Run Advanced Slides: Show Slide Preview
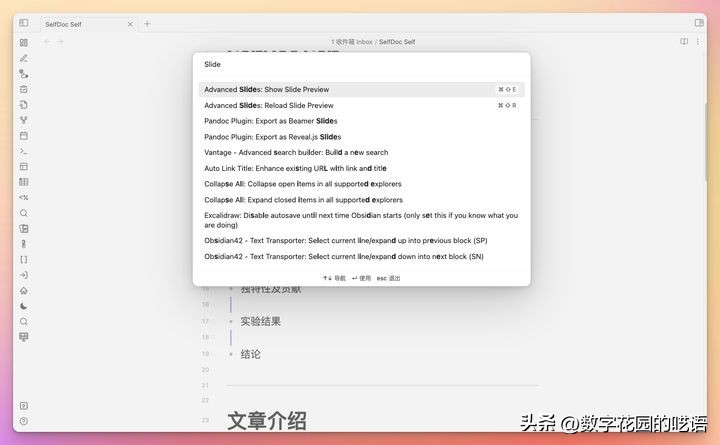 [x=361, y=90]
